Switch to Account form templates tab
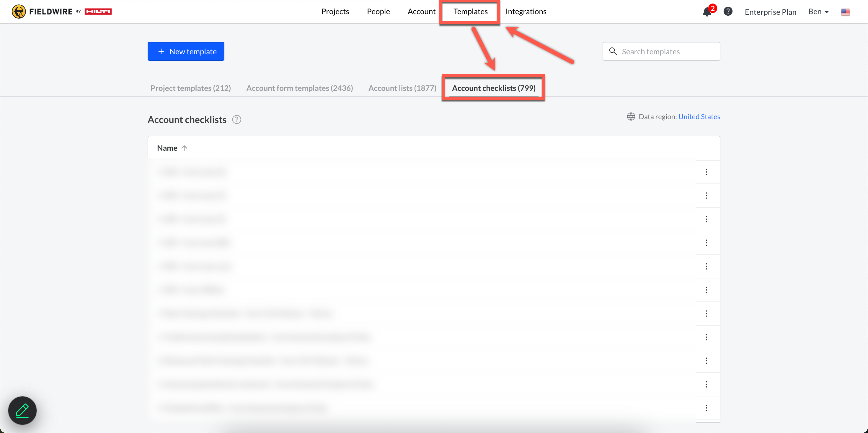The width and height of the screenshot is (868, 433). (300, 88)
